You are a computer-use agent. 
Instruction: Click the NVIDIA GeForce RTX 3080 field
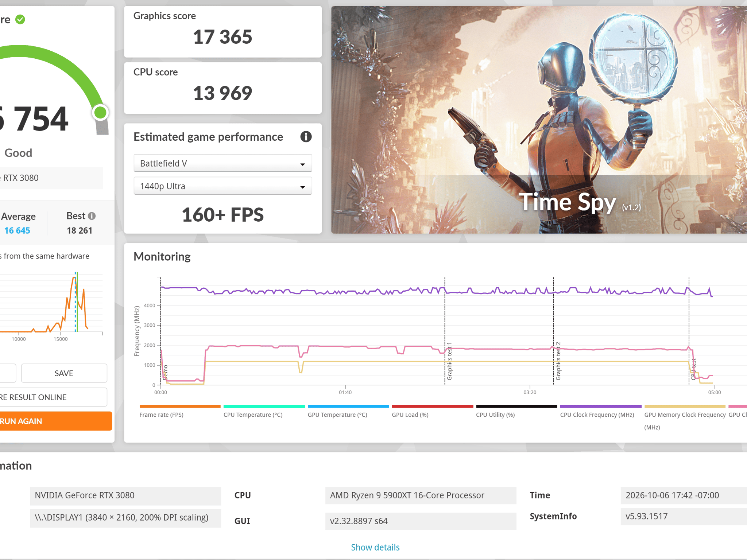[x=125, y=495]
